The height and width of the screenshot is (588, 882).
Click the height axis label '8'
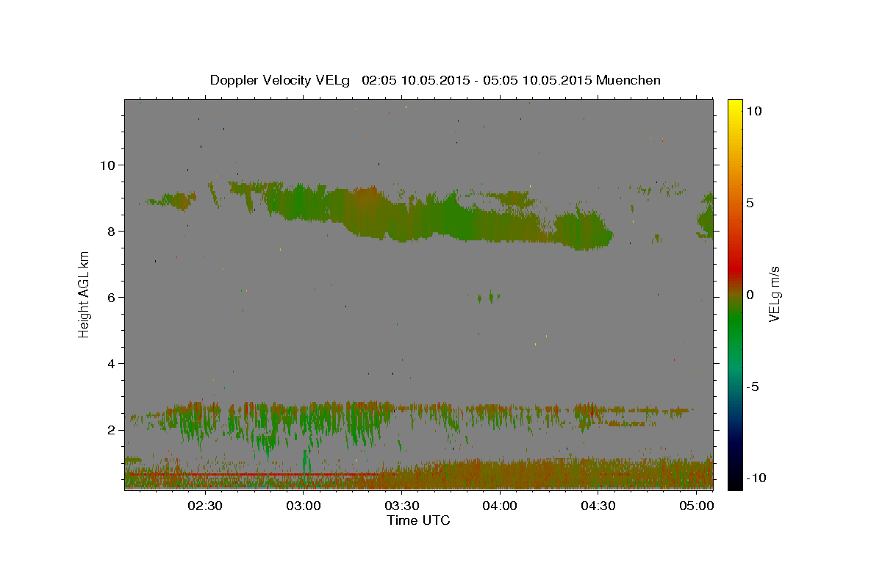pyautogui.click(x=112, y=231)
